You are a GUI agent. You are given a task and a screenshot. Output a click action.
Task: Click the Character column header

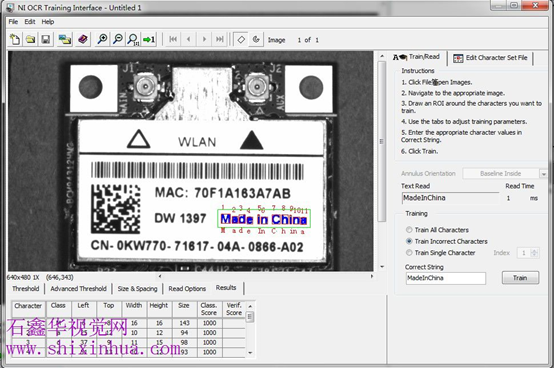point(28,309)
